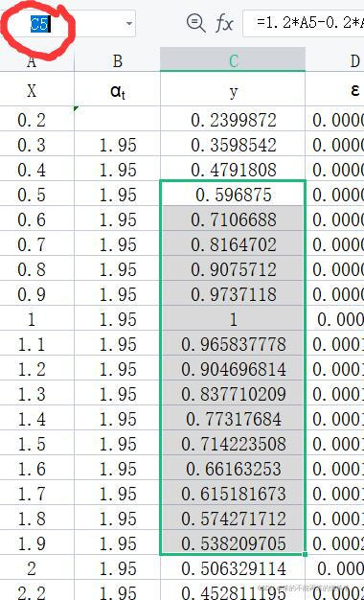
Task: Select X cell with value 0.9
Action: (x=37, y=294)
